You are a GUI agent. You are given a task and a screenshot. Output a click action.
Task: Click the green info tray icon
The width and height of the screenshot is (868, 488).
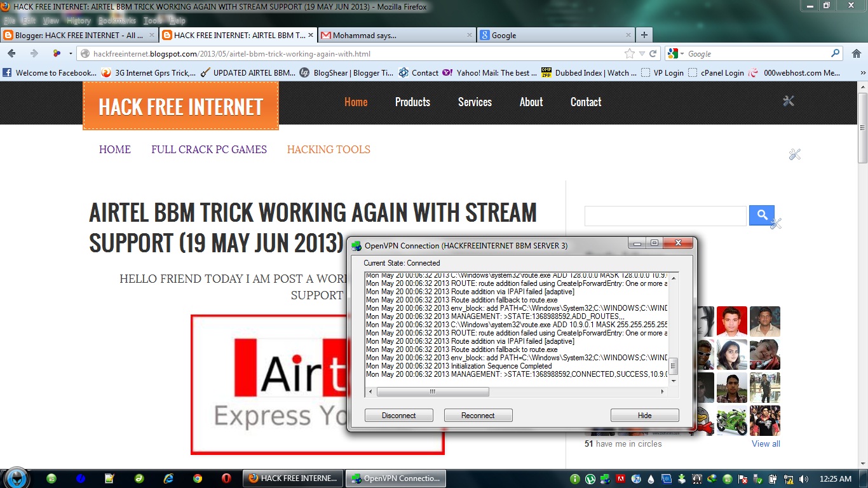point(575,479)
